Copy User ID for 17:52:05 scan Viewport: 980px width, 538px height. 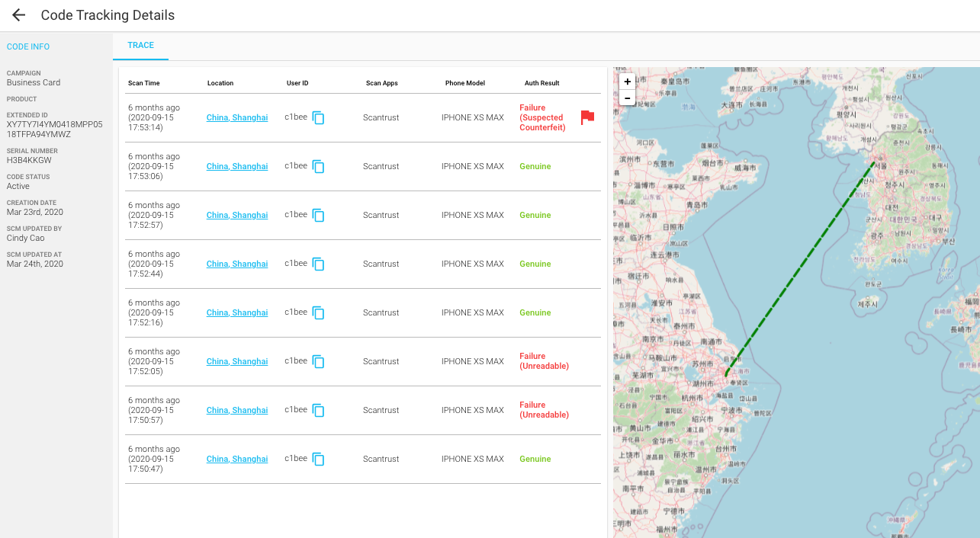pyautogui.click(x=318, y=362)
